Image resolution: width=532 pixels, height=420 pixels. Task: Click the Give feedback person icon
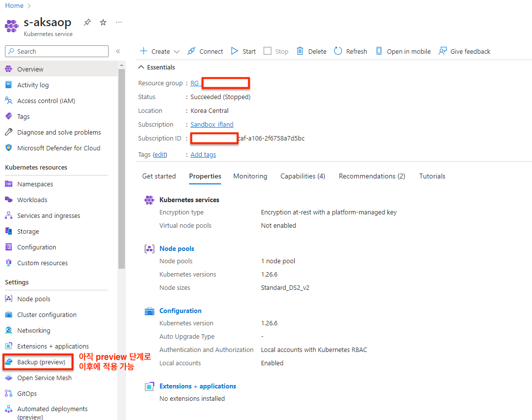[442, 51]
